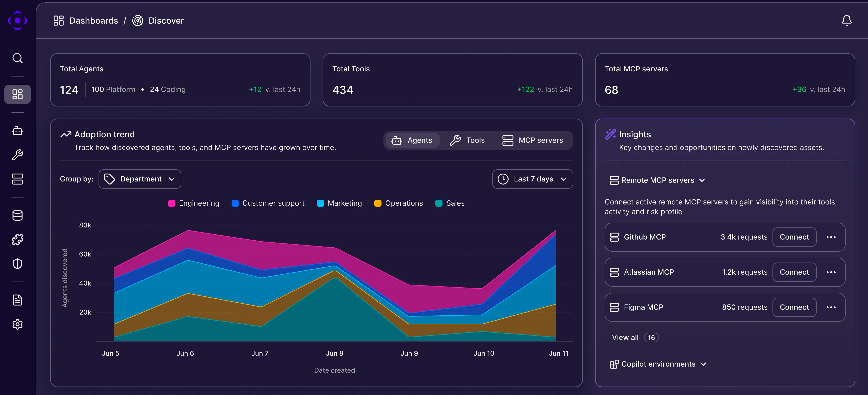Click the 80k axis label

coord(85,225)
